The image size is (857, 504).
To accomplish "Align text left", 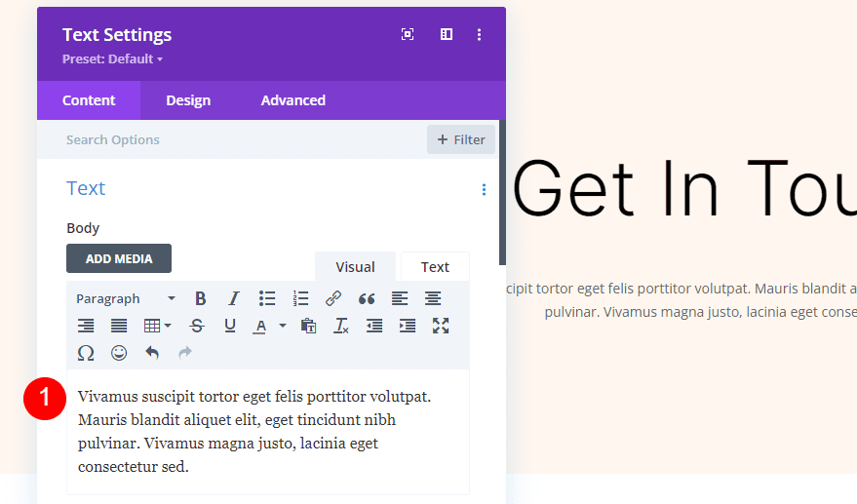I will 400,298.
